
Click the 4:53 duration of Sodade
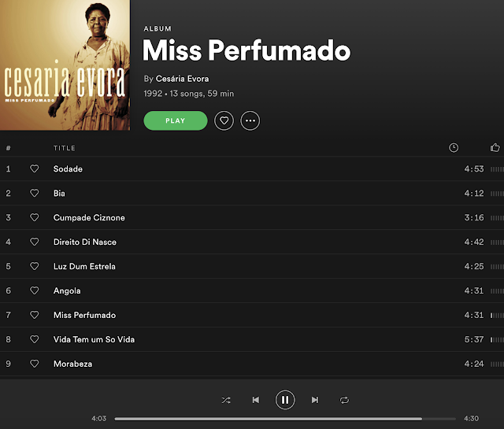pyautogui.click(x=474, y=169)
